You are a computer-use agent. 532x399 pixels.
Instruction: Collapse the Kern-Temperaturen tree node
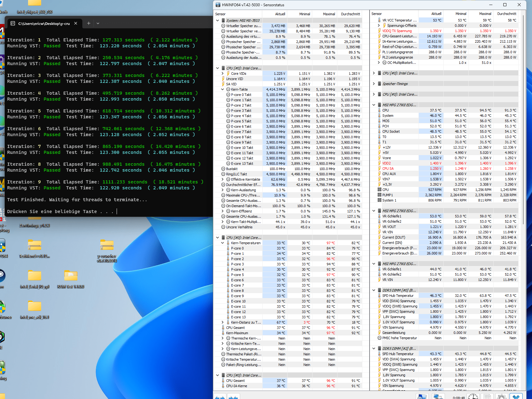tap(223, 243)
